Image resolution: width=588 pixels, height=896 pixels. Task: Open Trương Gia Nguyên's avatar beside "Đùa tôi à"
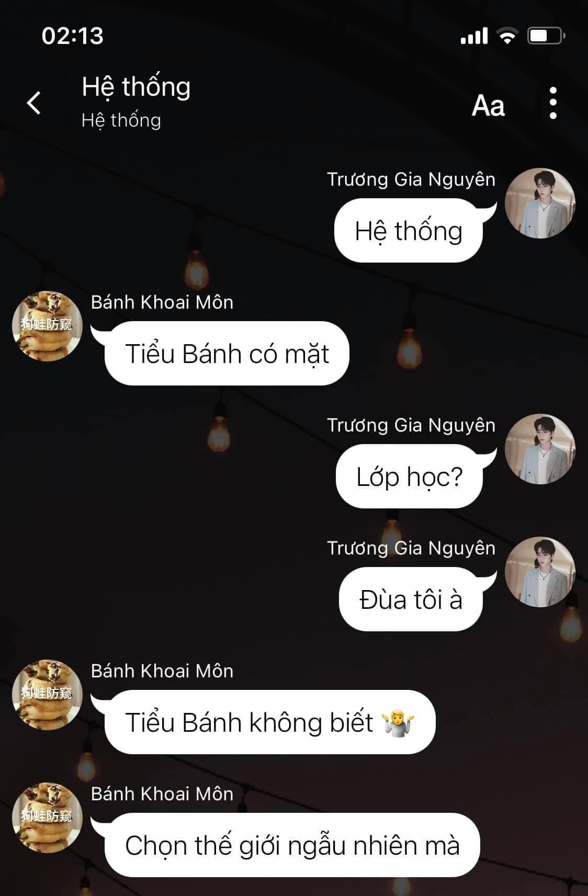point(540,572)
